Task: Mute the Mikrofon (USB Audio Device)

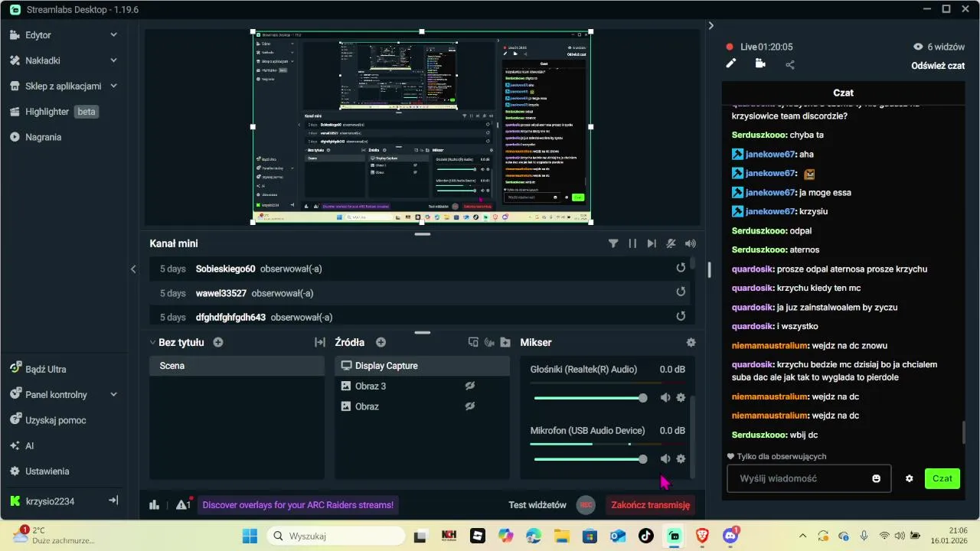Action: coord(665,459)
